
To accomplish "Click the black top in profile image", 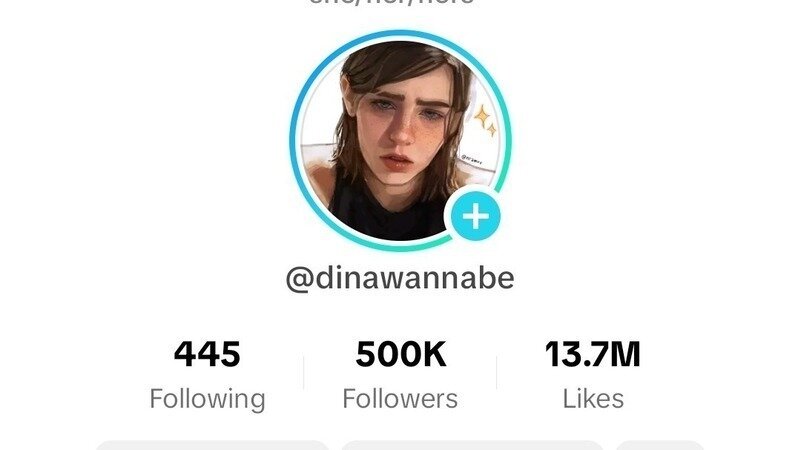I will [x=388, y=212].
